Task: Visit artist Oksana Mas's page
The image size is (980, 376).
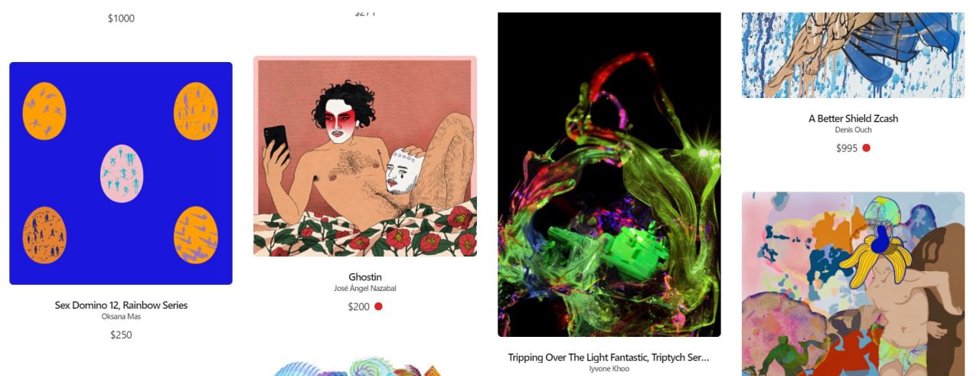Action: (121, 316)
